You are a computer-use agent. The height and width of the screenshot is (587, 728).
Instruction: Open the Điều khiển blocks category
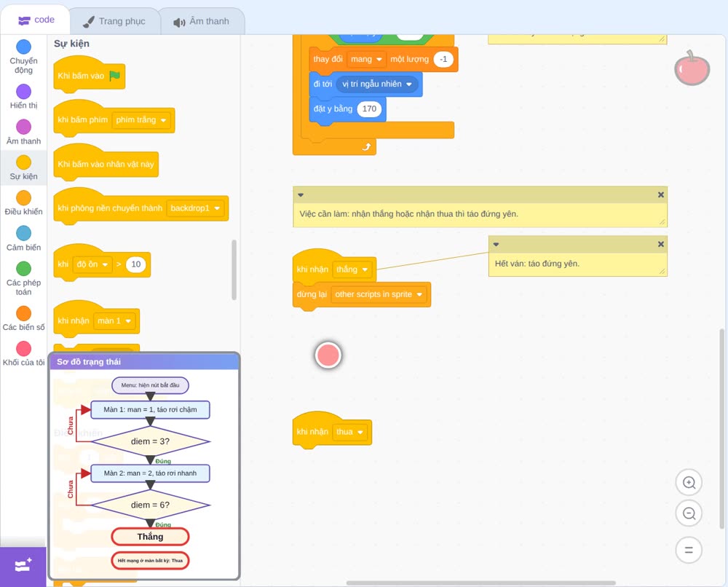click(24, 203)
